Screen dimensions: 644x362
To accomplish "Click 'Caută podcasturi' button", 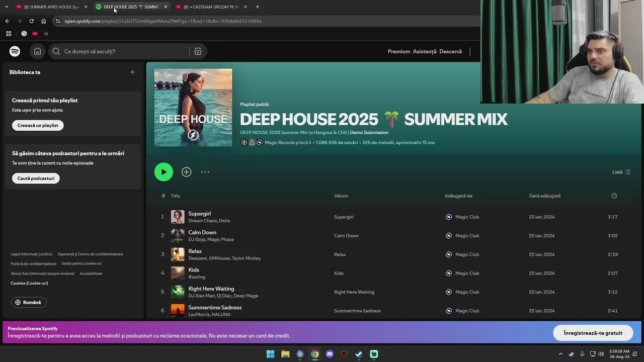I will (x=36, y=178).
